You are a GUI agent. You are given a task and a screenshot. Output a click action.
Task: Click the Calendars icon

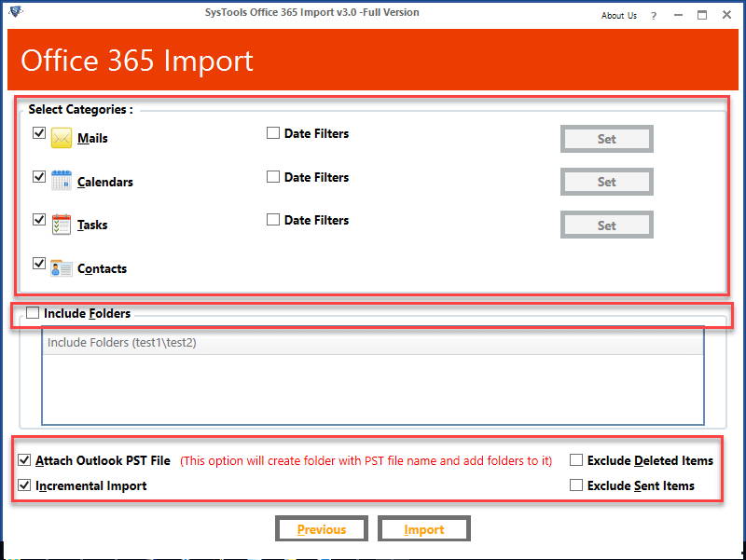[62, 180]
